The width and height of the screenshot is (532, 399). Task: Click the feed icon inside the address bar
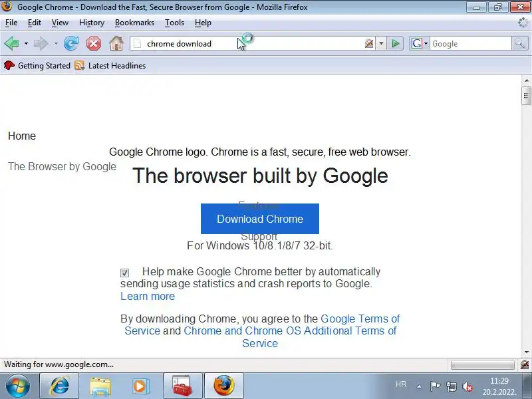tap(369, 43)
